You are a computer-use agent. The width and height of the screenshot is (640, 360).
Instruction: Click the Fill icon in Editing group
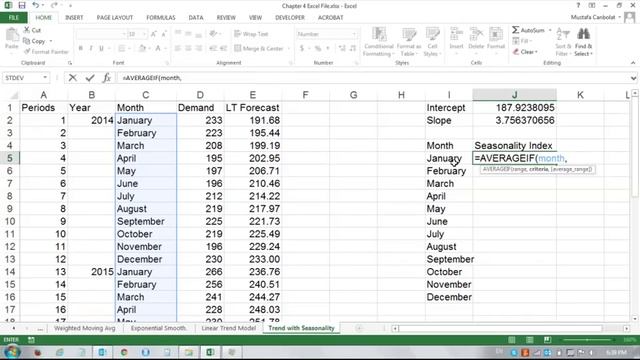pyautogui.click(x=516, y=41)
